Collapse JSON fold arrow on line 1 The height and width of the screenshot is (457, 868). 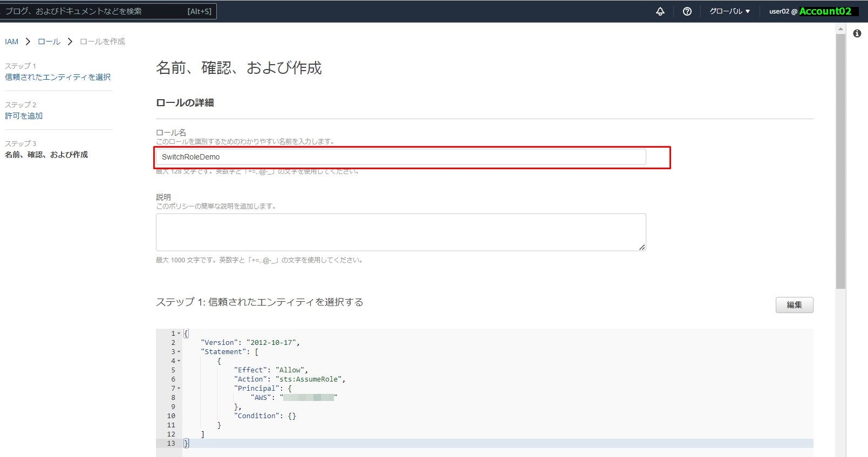pyautogui.click(x=179, y=334)
